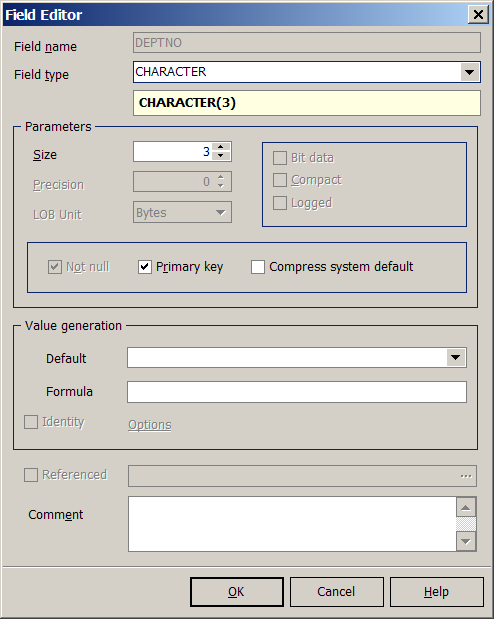The height and width of the screenshot is (619, 494).
Task: Click the CHARACTER(3) type preview box
Action: tap(307, 103)
